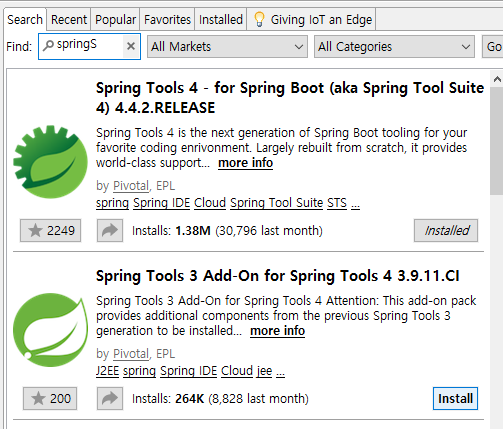
Task: Expand more tags after STS
Action: click(355, 204)
